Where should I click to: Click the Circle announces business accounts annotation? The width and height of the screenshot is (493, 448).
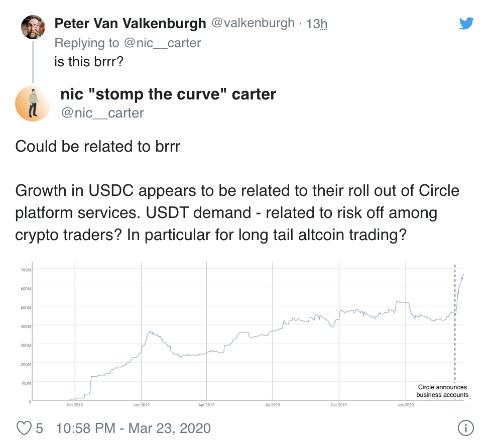[442, 391]
